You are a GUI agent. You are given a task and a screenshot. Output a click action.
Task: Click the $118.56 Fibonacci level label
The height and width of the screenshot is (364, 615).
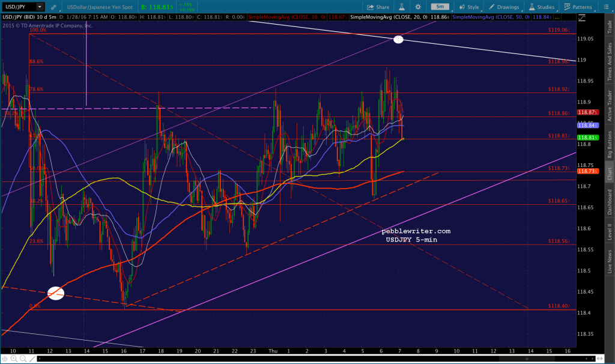coord(559,241)
